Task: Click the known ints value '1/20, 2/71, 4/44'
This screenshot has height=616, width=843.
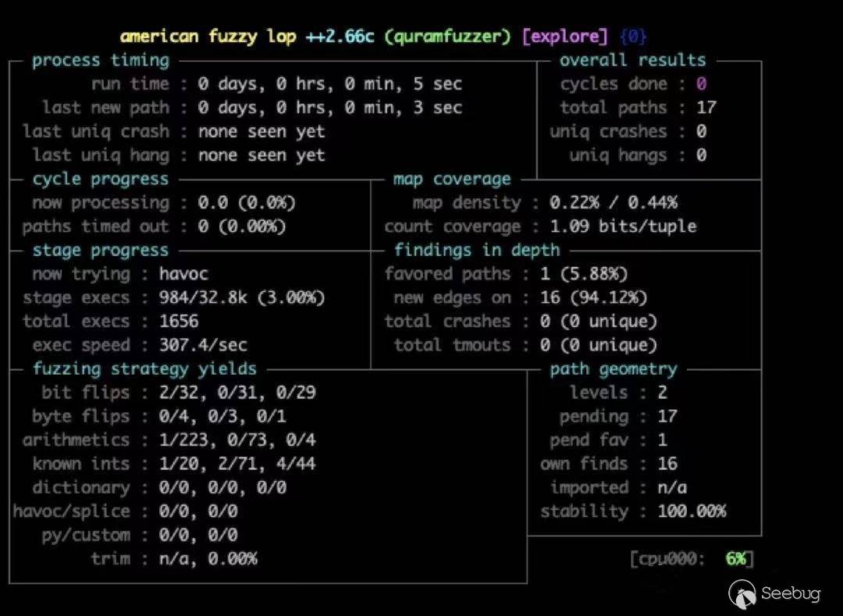Action: point(237,463)
